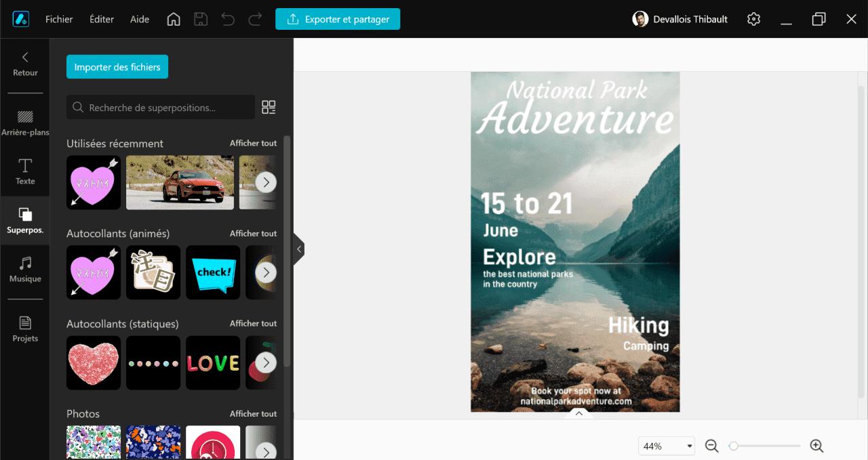868x460 pixels.
Task: Click Afficher tout for Photos
Action: 253,413
